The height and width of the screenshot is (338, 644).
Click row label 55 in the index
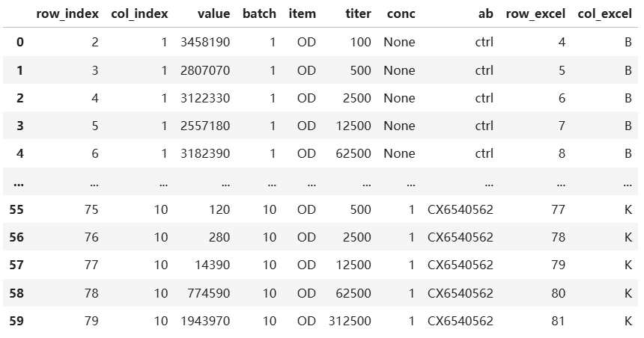16,210
